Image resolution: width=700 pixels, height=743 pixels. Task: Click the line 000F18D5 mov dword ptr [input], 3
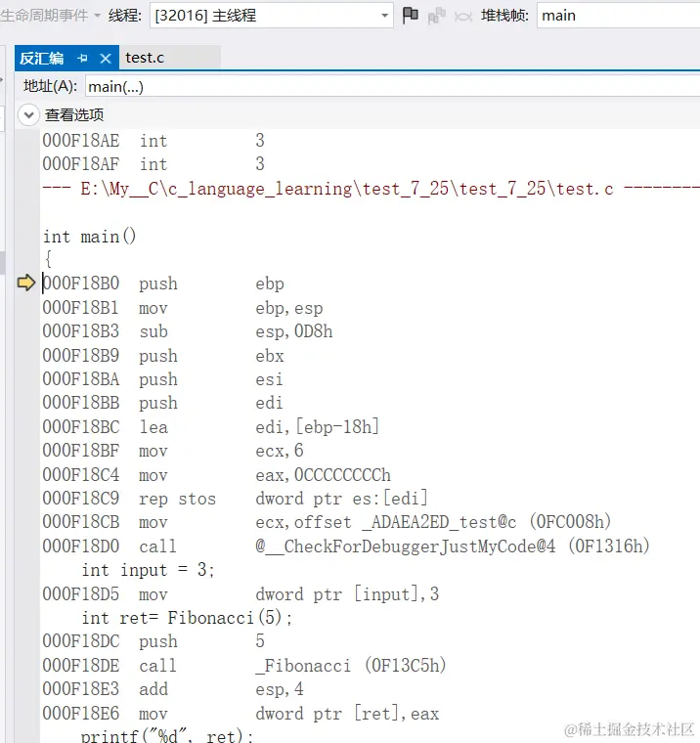point(241,593)
